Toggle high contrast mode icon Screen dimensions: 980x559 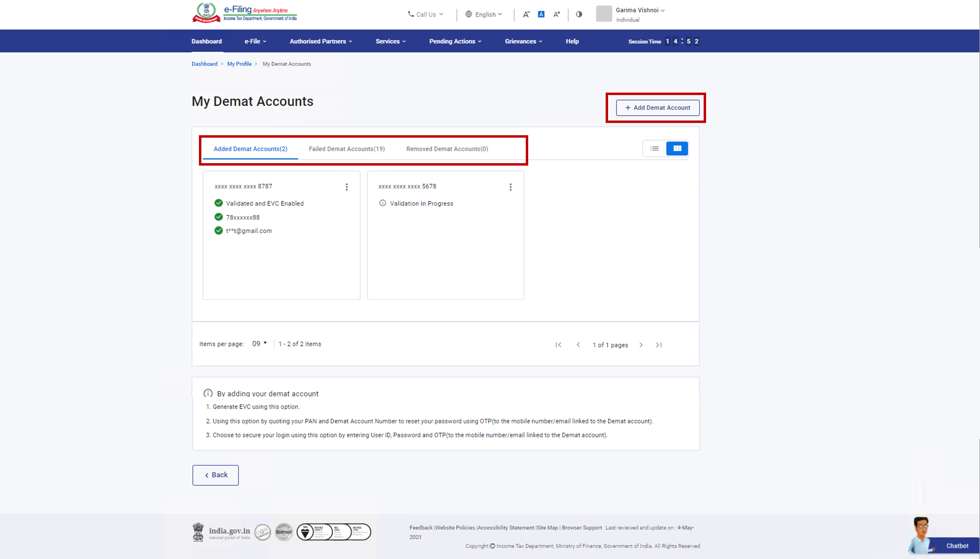[579, 14]
